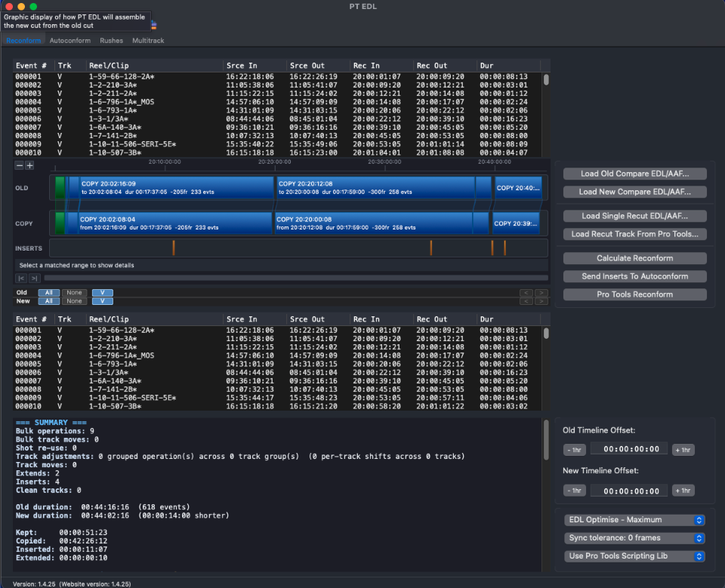Toggle V track for New EDL
The image size is (725, 588).
103,301
